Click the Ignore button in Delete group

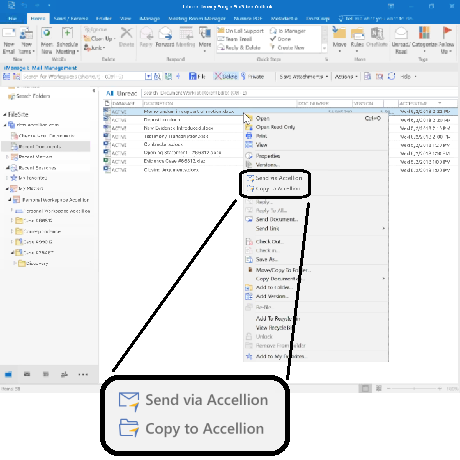click(96, 30)
